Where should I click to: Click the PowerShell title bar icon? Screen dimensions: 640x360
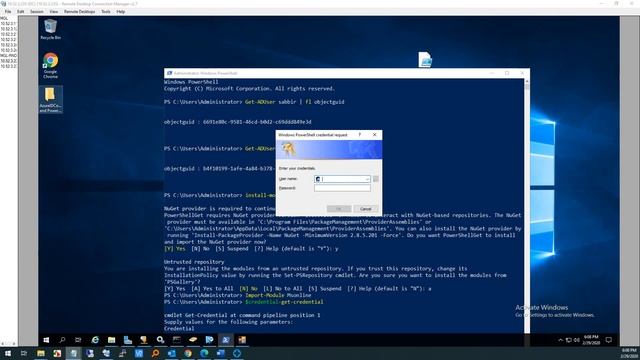169,73
